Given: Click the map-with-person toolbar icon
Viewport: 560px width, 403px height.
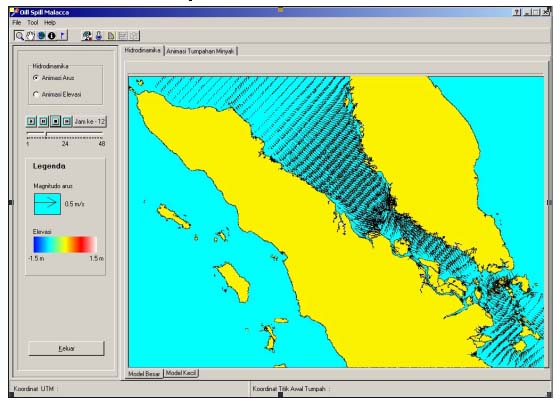Looking at the screenshot, I should 87,36.
